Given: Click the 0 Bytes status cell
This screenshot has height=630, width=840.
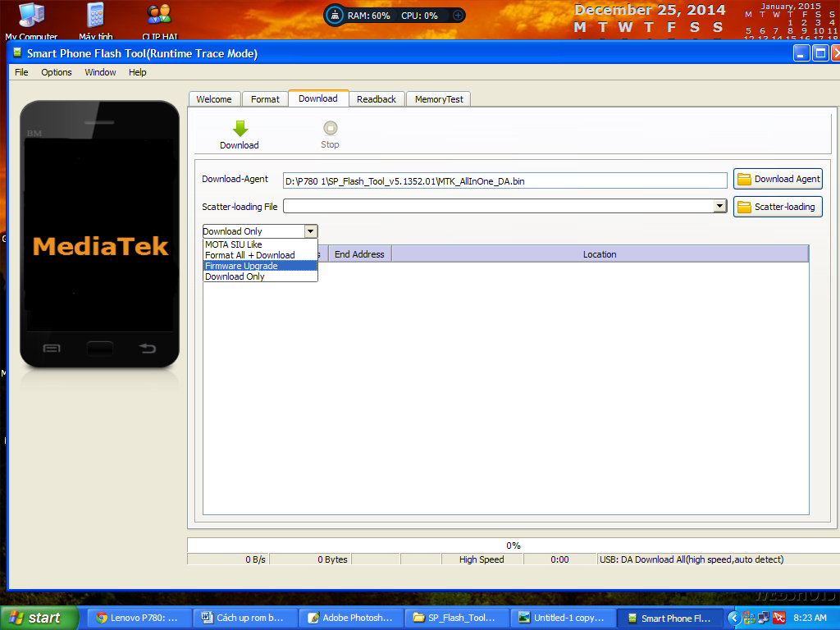Looking at the screenshot, I should (x=311, y=559).
